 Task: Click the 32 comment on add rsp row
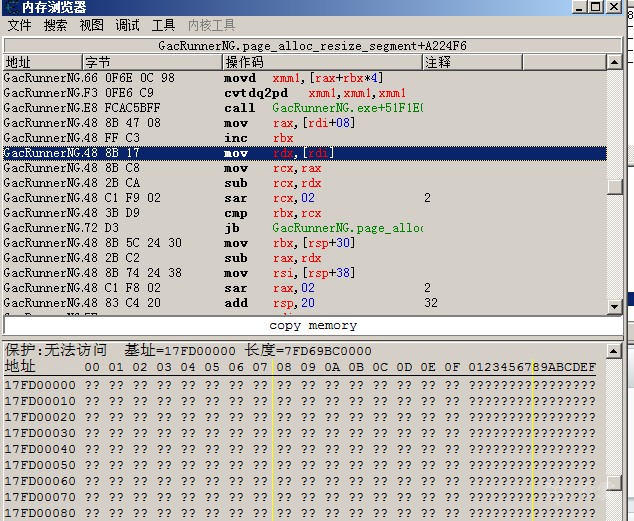pyautogui.click(x=431, y=303)
